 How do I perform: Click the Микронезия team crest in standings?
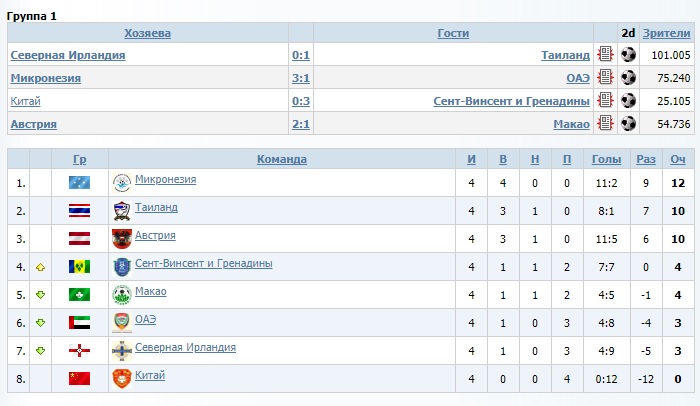[x=121, y=182]
